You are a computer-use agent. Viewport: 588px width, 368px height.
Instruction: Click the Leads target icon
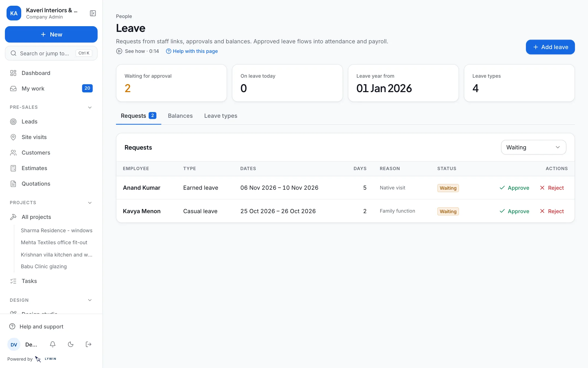point(13,122)
